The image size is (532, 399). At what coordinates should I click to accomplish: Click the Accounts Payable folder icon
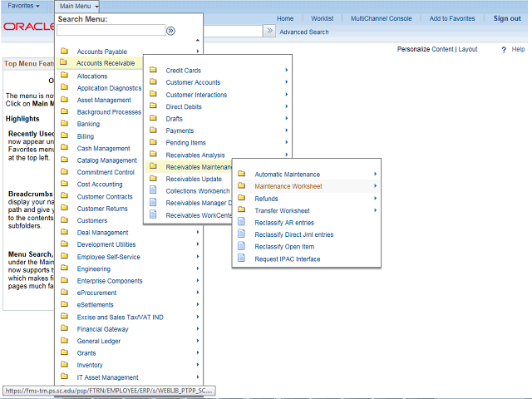64,52
